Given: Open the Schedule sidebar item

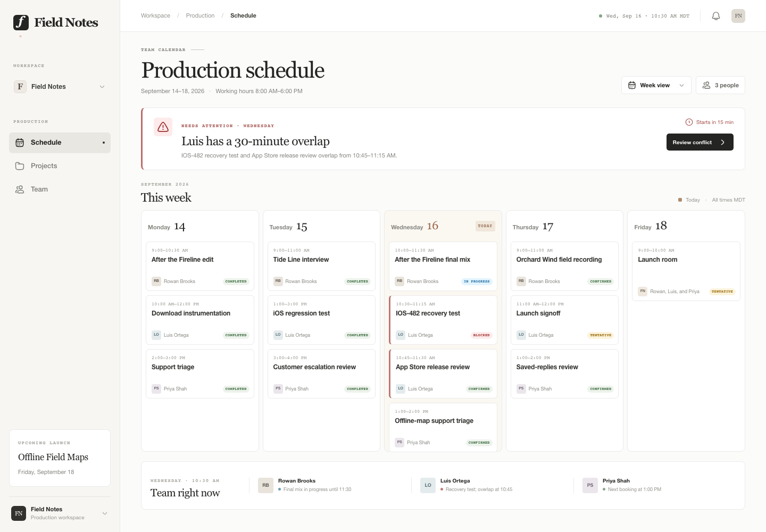Looking at the screenshot, I should point(60,143).
